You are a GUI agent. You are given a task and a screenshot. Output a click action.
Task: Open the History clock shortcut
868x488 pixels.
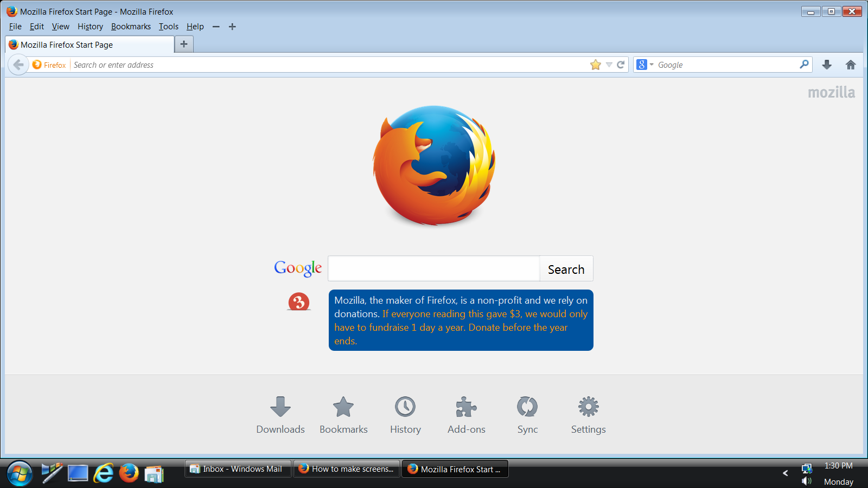click(x=405, y=415)
